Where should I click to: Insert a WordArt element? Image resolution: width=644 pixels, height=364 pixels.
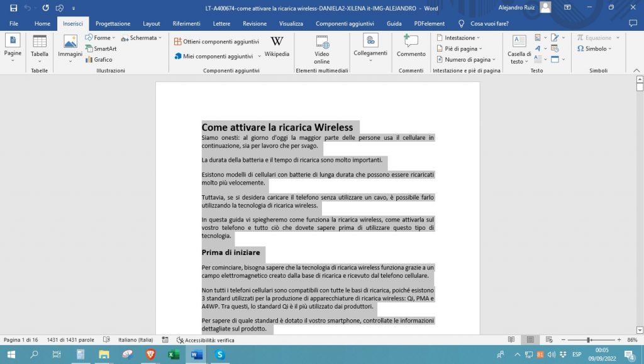pyautogui.click(x=538, y=48)
